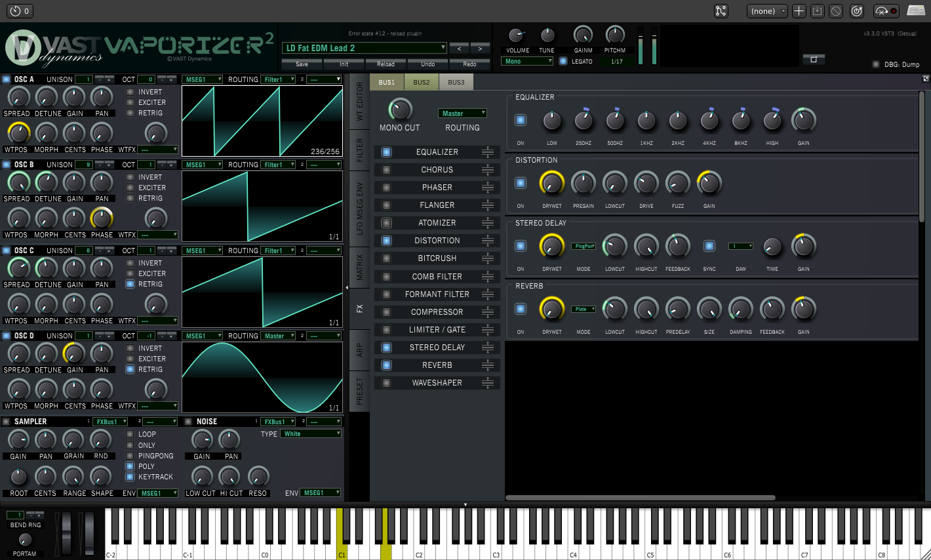Open the noise TYPE White dropdown
This screenshot has height=560, width=931.
coord(311,433)
